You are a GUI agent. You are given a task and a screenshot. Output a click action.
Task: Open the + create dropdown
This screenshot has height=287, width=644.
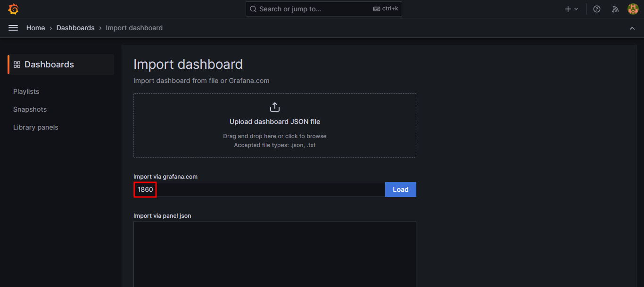pos(570,8)
